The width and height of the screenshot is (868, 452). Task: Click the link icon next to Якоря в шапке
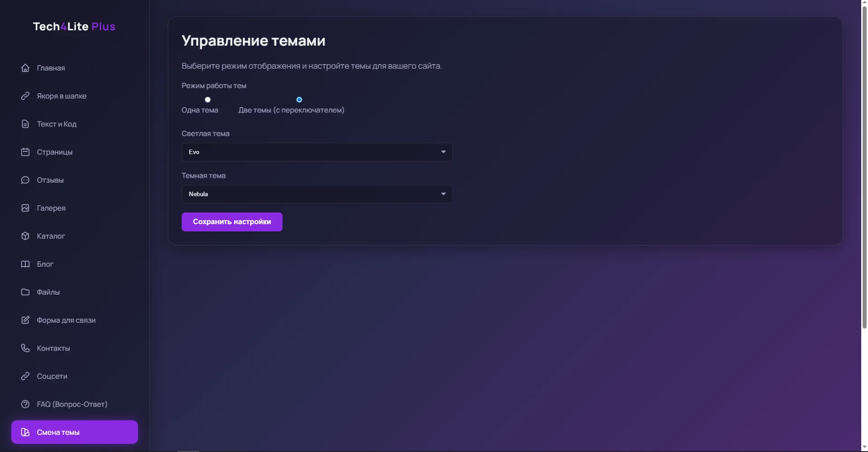(x=25, y=96)
